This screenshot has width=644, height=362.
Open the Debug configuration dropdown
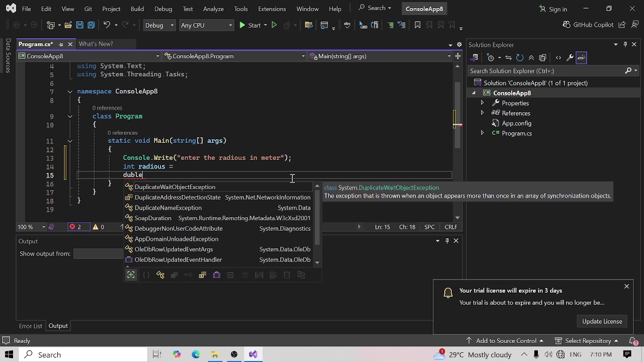(159, 25)
